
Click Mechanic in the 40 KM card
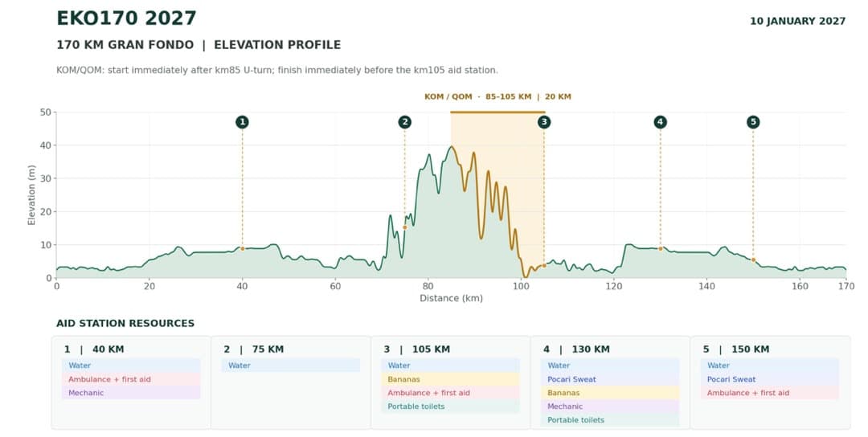pyautogui.click(x=131, y=393)
